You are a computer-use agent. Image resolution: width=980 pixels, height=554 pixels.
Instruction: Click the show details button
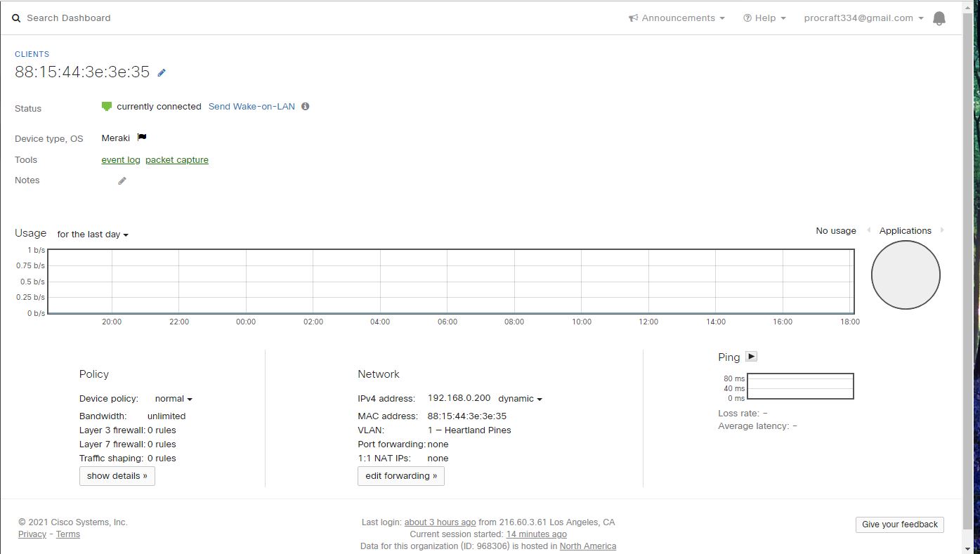point(117,476)
